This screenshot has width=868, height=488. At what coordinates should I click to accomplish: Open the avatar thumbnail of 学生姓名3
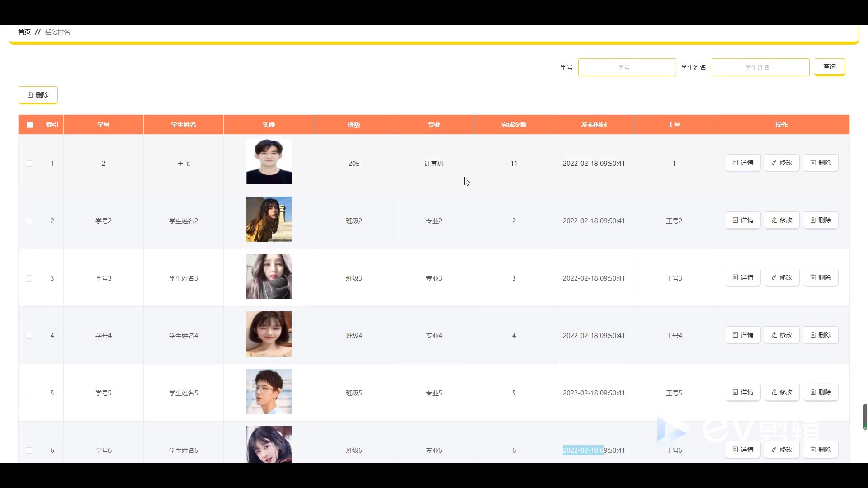(269, 277)
